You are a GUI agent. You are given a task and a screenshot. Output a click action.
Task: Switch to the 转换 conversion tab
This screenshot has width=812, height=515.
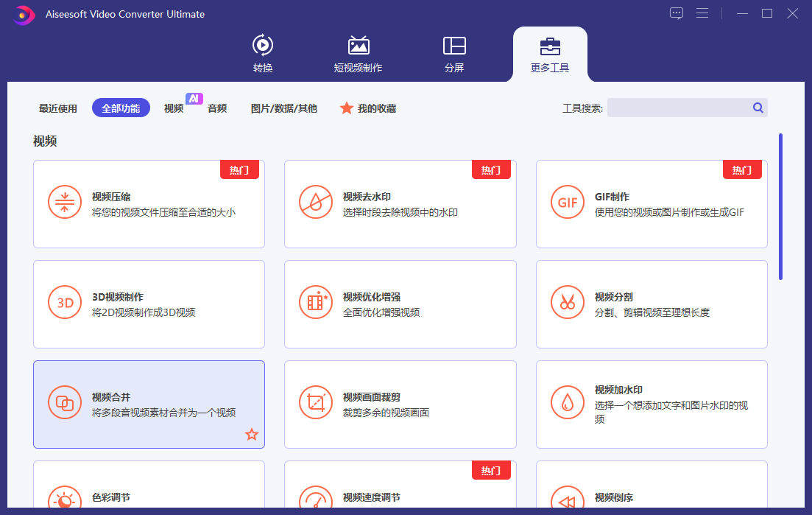pyautogui.click(x=263, y=53)
